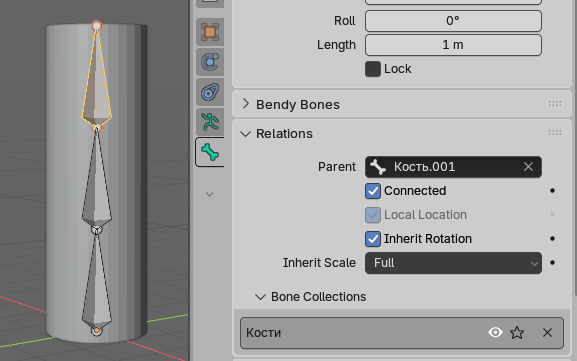Toggle solo star for Кости collection
This screenshot has height=361, width=577.
tap(517, 333)
